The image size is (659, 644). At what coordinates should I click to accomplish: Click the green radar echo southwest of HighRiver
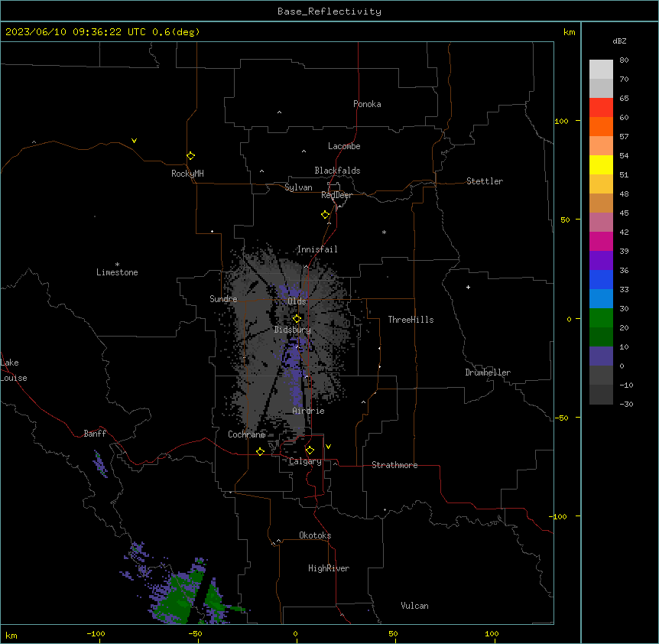[x=180, y=597]
